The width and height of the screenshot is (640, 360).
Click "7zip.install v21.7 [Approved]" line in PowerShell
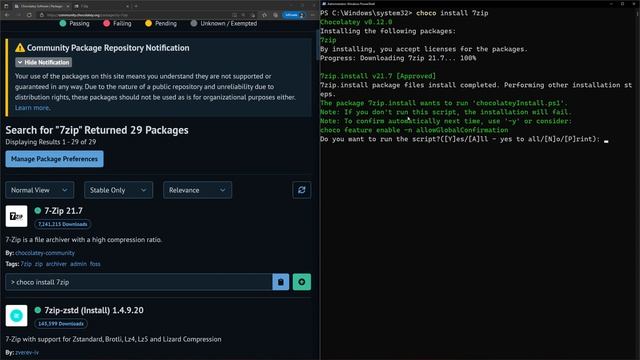[x=378, y=76]
